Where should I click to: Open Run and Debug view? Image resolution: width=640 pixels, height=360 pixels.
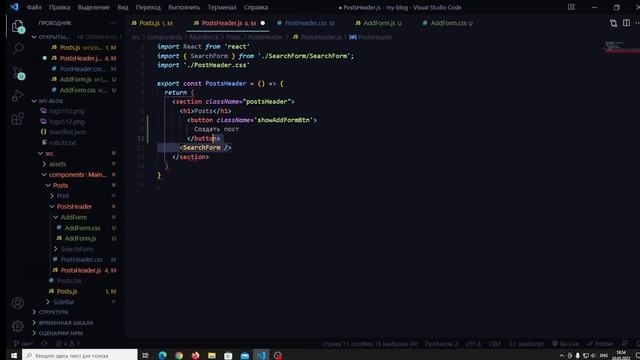(18, 96)
